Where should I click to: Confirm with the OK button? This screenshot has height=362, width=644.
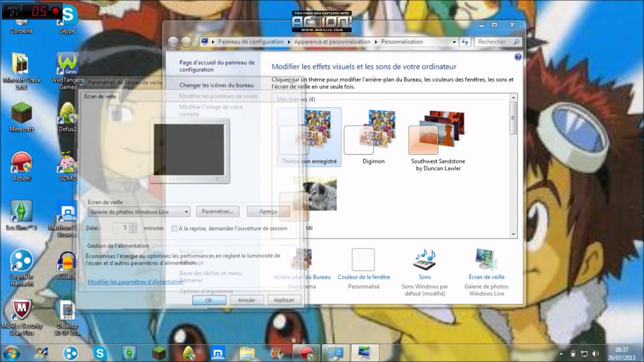coord(209,300)
